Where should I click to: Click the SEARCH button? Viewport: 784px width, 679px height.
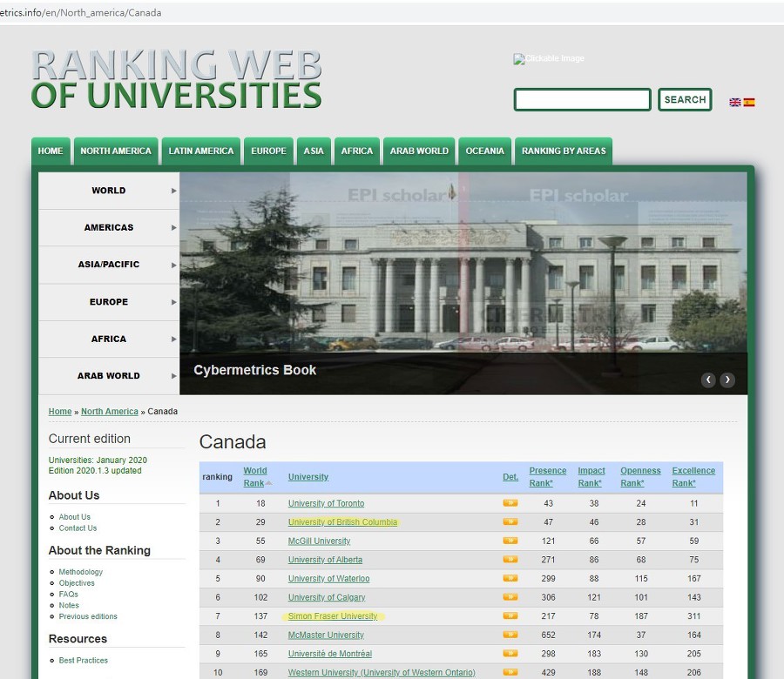685,99
